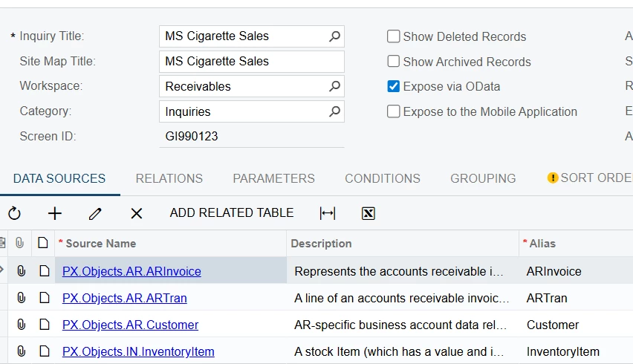Open the Conditions tab
Viewport: 633px width, 364px height.
tap(382, 178)
